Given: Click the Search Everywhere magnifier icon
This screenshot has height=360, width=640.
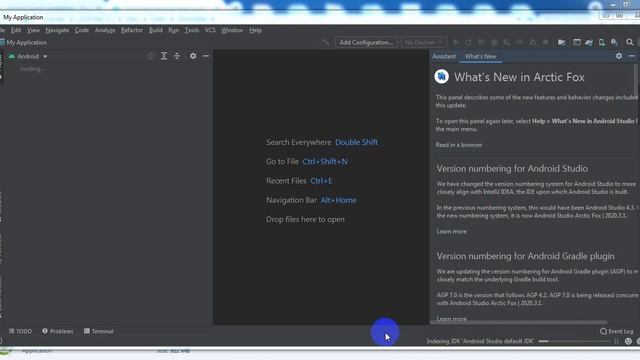Looking at the screenshot, I should pos(629,42).
